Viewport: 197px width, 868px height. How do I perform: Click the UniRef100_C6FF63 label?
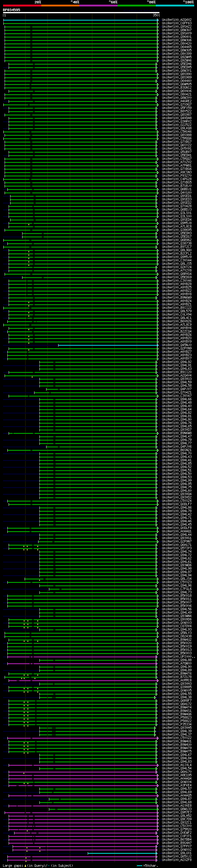(x=176, y=23)
